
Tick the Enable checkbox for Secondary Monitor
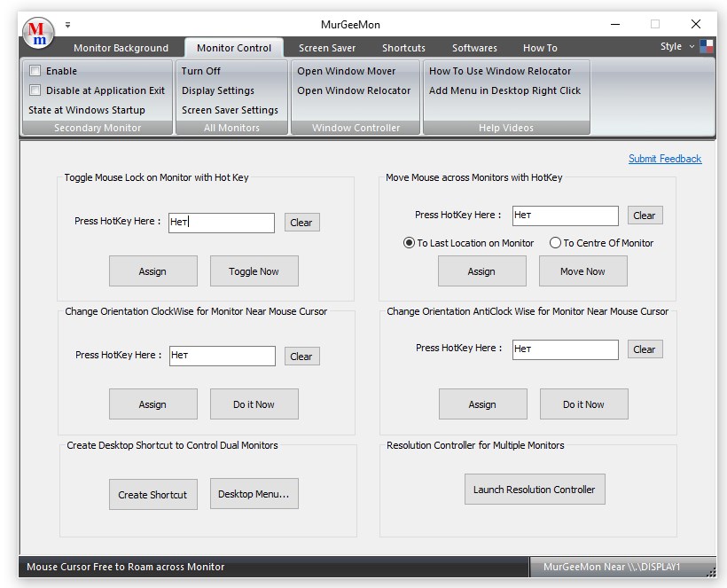35,70
